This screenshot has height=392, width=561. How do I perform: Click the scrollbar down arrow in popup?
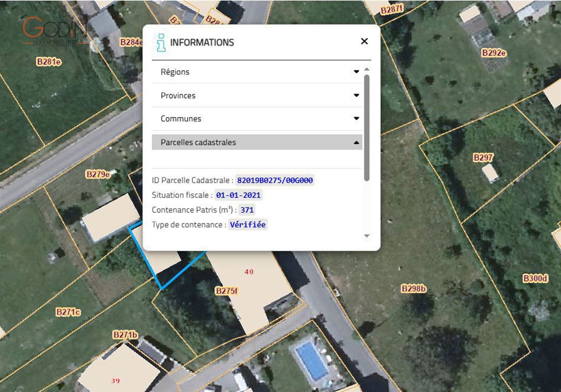(x=367, y=236)
